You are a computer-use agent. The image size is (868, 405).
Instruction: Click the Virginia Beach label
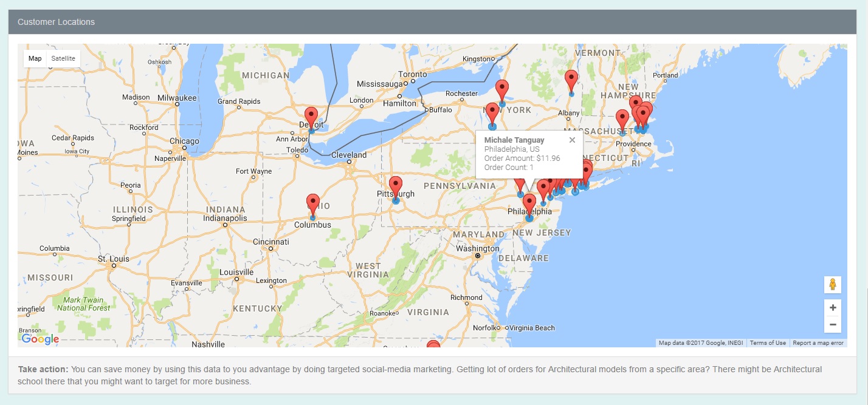(532, 328)
